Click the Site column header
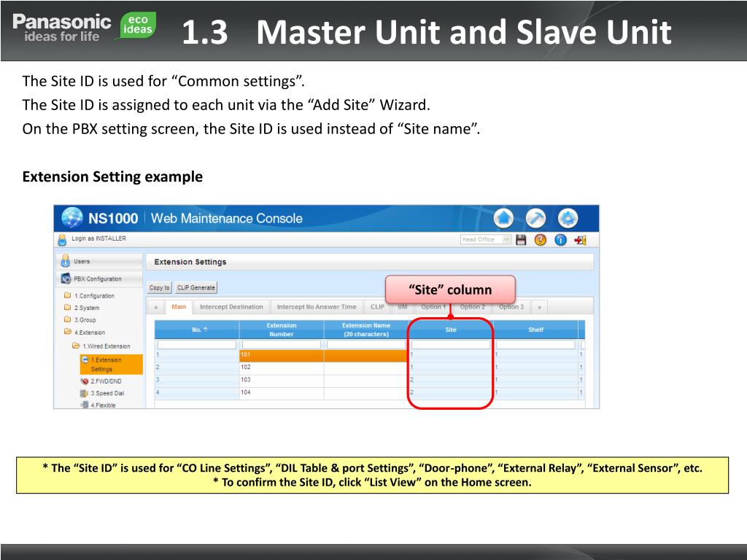The height and width of the screenshot is (560, 747). coord(451,330)
